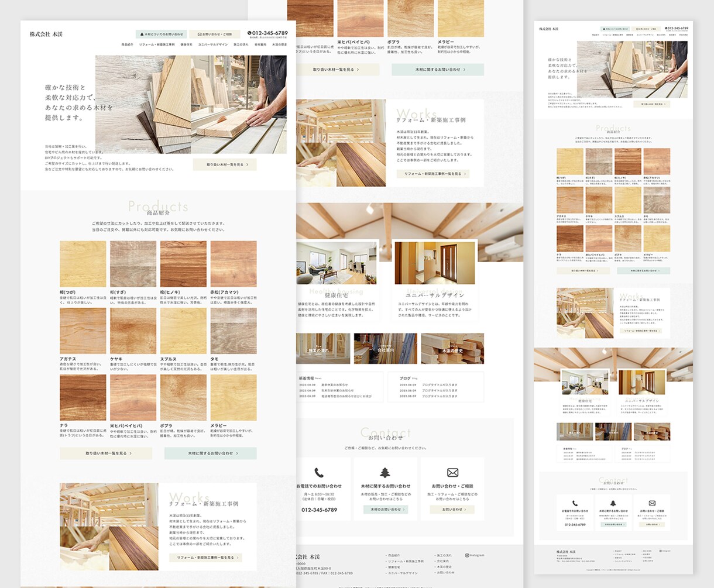Open 健康住宅 in the left page navigation
This screenshot has height=588, width=714.
[187, 44]
